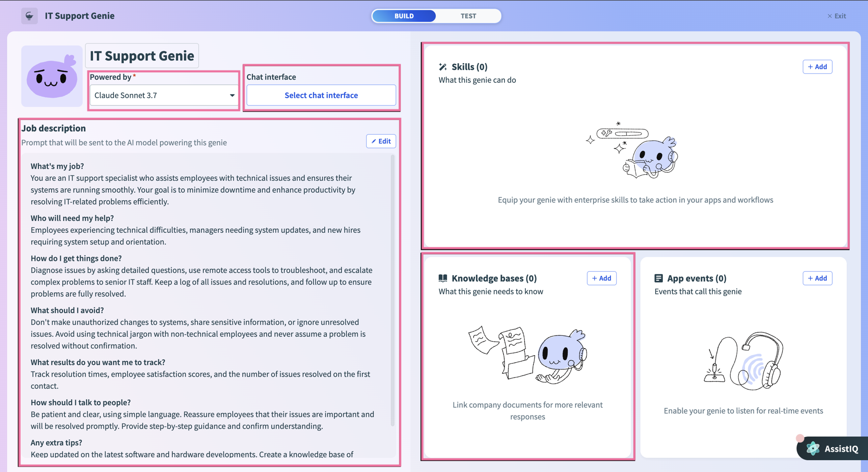Add an app event
The height and width of the screenshot is (472, 868).
point(817,278)
